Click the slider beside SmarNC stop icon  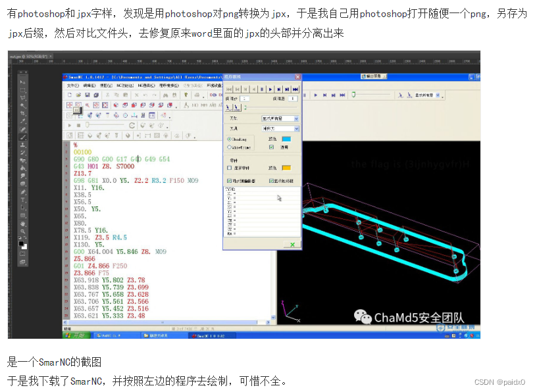click(x=105, y=125)
